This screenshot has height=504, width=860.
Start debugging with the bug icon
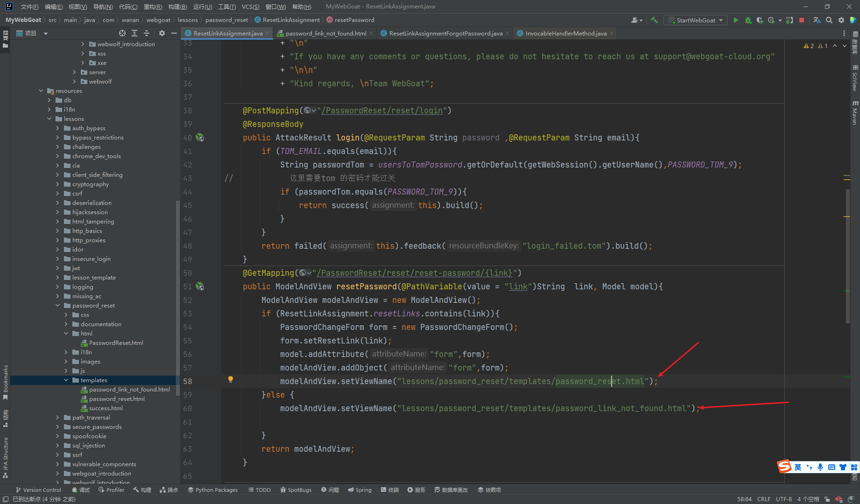point(748,20)
